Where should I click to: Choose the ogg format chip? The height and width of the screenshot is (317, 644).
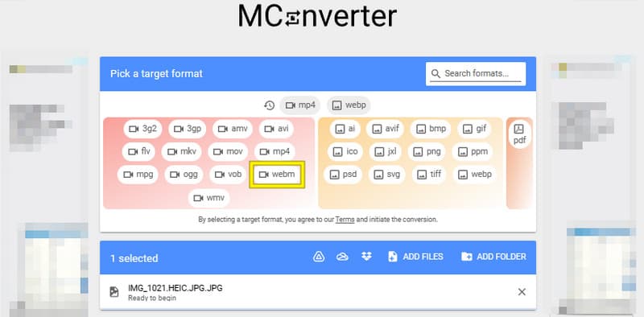tap(184, 175)
